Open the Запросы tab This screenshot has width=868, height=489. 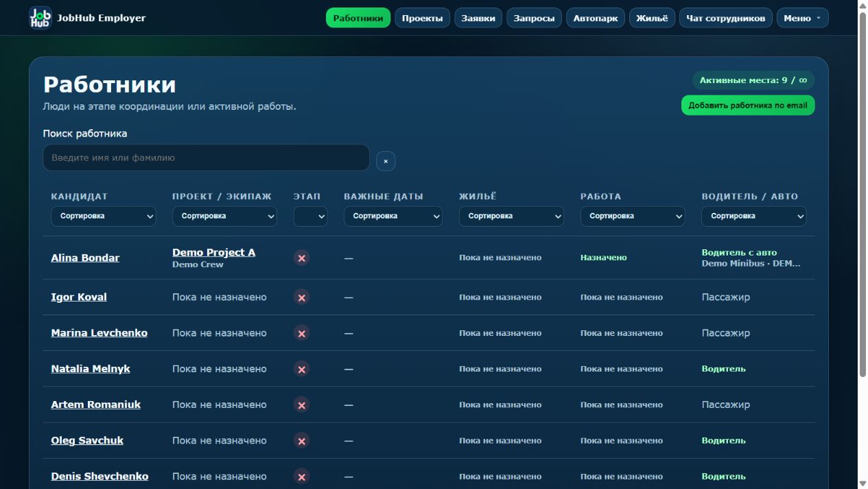(x=534, y=18)
